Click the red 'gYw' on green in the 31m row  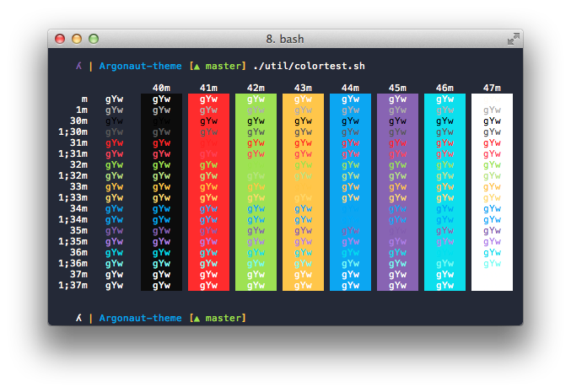(x=256, y=143)
